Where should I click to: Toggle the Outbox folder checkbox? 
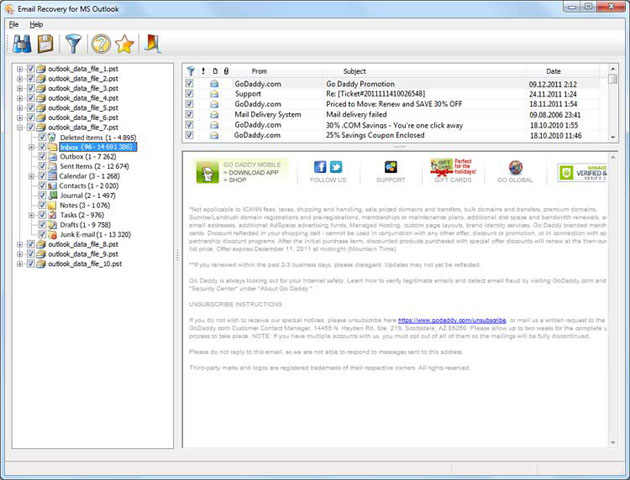[x=42, y=157]
